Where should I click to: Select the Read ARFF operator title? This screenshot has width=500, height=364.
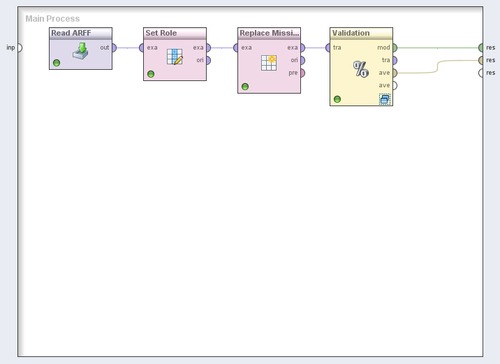click(71, 33)
